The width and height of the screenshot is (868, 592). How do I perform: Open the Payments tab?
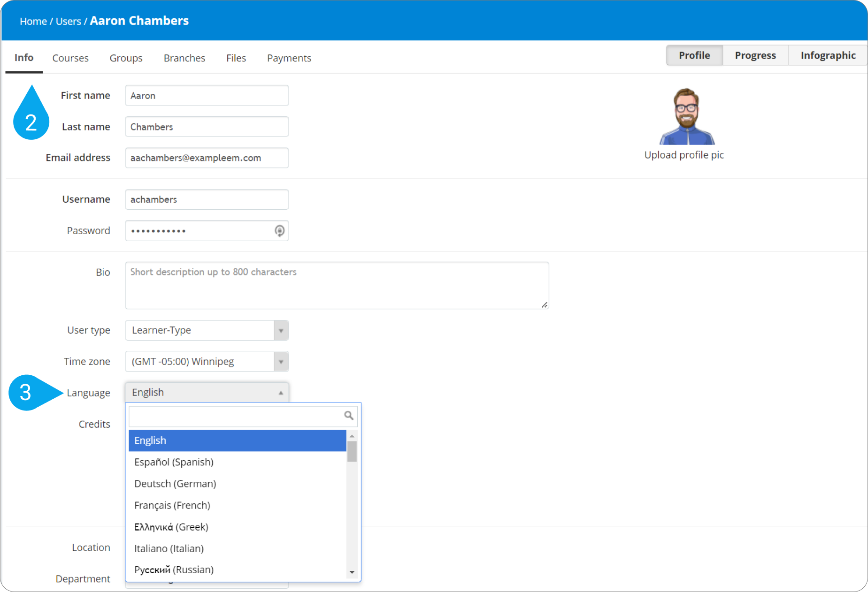tap(289, 58)
